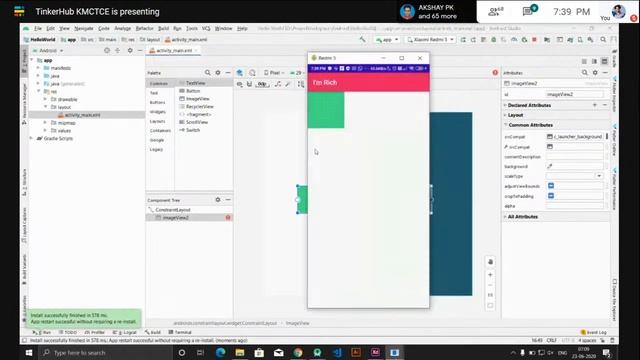Open the Pixel device preview dropdown
Image resolution: width=640 pixels, height=360 pixels.
pos(274,73)
